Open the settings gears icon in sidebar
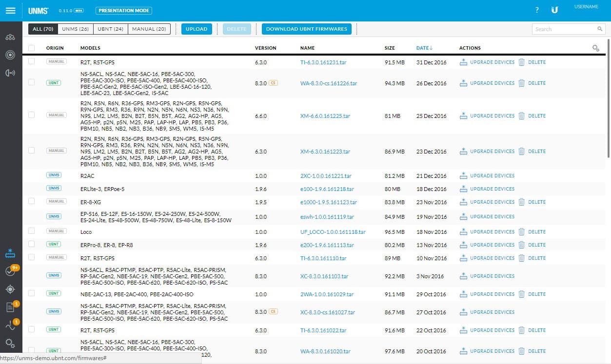Image resolution: width=611 pixels, height=364 pixels. coord(10,343)
